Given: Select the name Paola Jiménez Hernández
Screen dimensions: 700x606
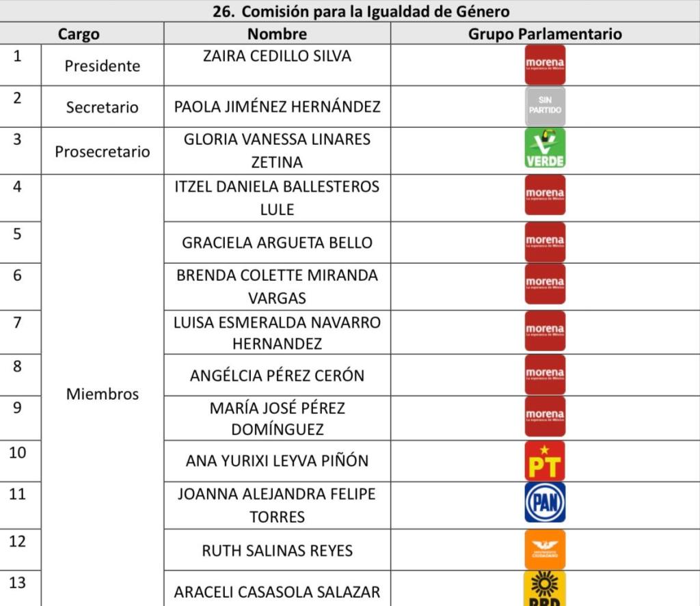Looking at the screenshot, I should [277, 107].
